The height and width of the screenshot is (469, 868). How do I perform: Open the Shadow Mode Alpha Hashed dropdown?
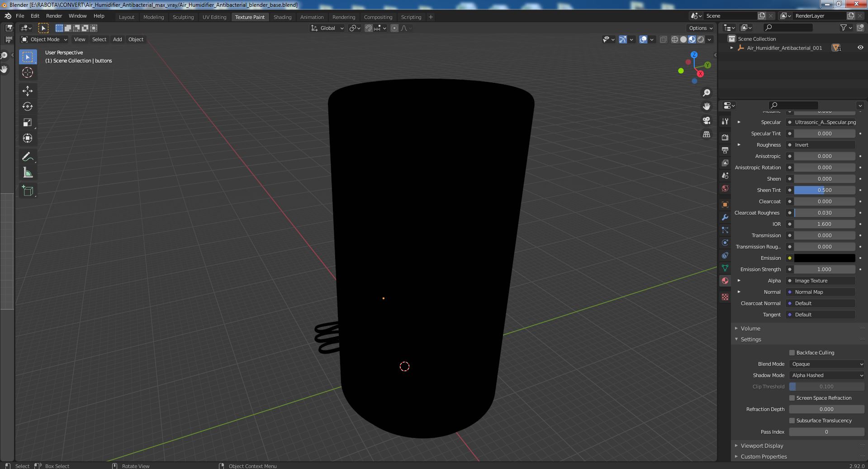(827, 375)
